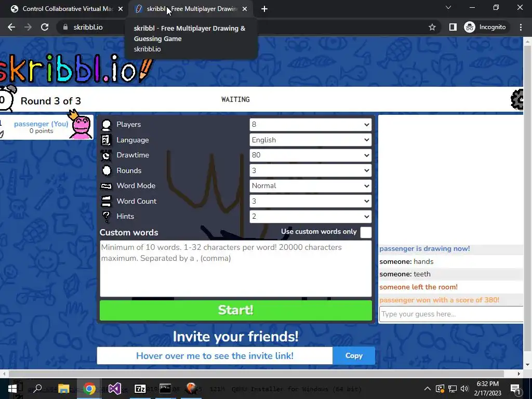The width and height of the screenshot is (532, 399).
Task: Click 'passenger is drawing now!' message
Action: tap(424, 249)
